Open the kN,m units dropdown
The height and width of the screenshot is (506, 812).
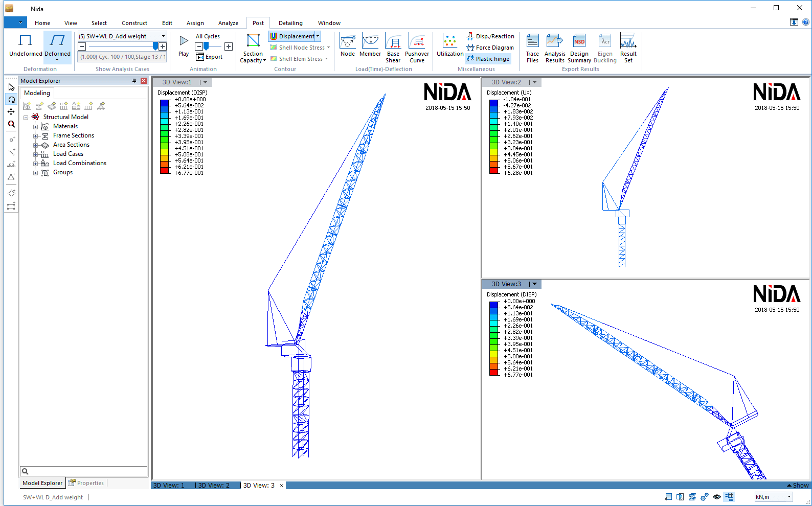[774, 497]
